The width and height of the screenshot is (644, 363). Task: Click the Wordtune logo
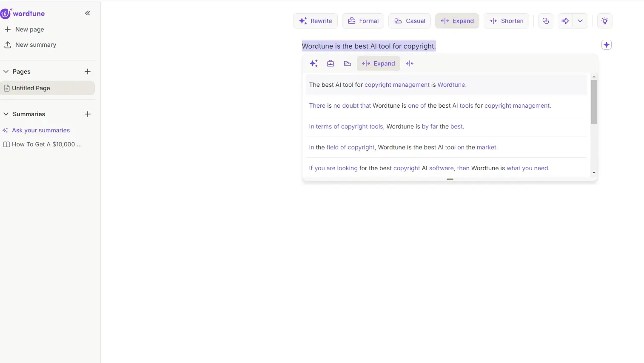click(23, 13)
